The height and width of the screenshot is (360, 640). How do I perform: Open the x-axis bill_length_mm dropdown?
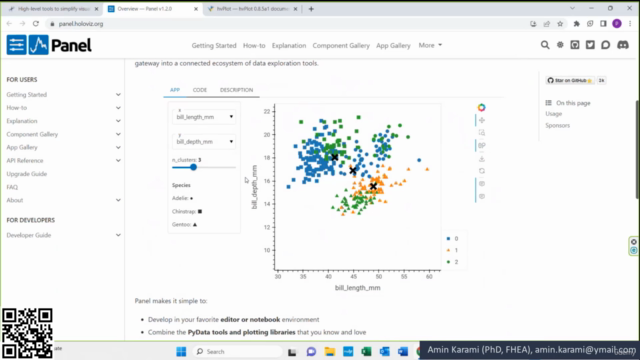pyautogui.click(x=204, y=117)
